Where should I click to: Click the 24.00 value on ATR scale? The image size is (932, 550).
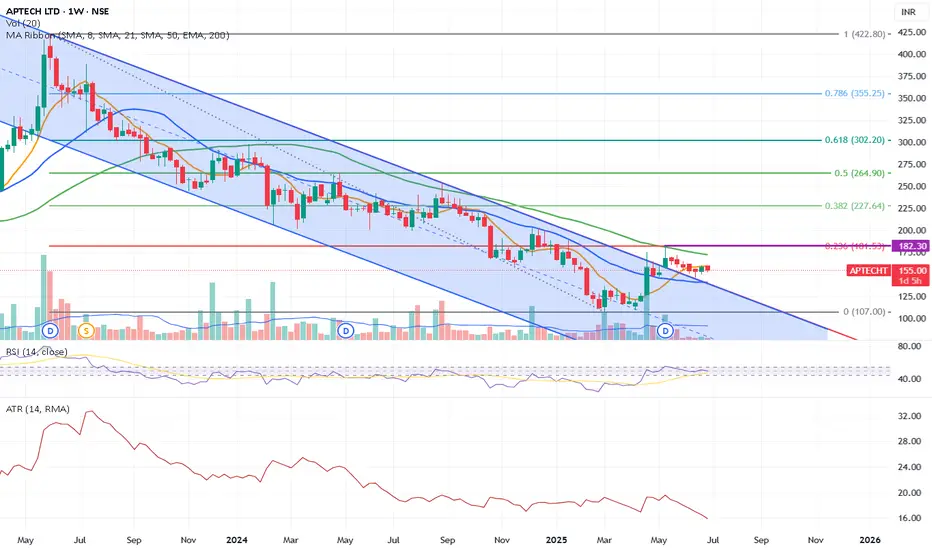pos(909,467)
